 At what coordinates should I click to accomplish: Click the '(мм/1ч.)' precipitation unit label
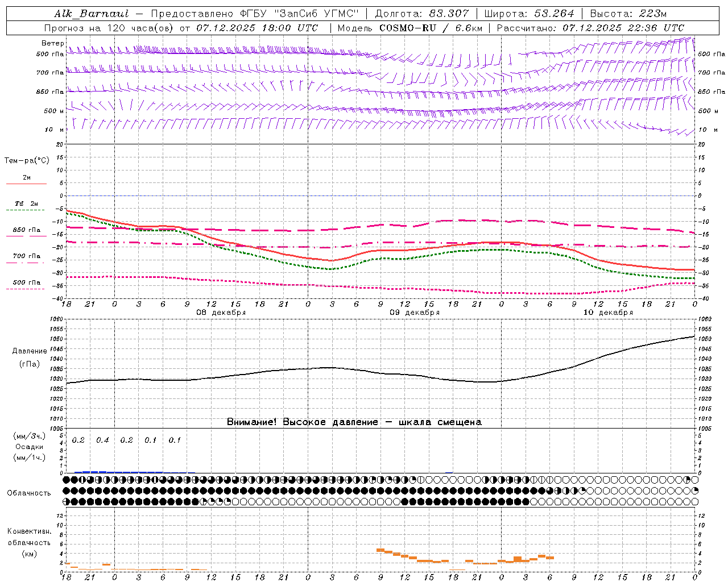(x=30, y=458)
